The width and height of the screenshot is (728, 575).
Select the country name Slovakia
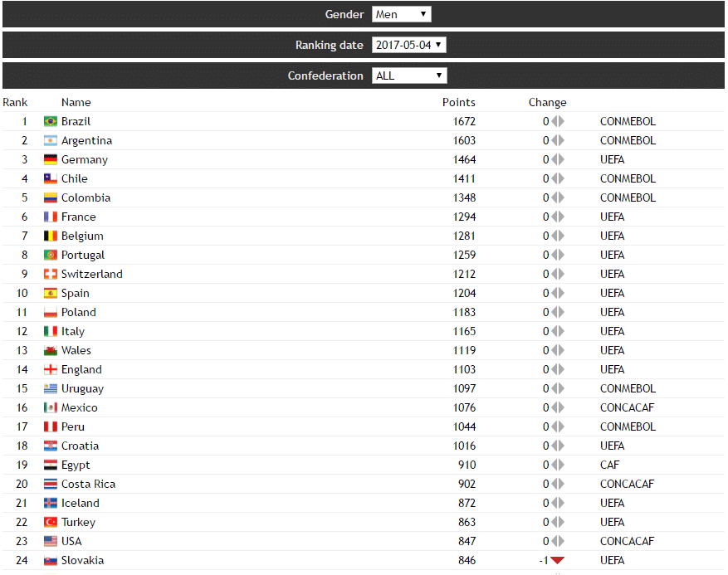pyautogui.click(x=82, y=560)
